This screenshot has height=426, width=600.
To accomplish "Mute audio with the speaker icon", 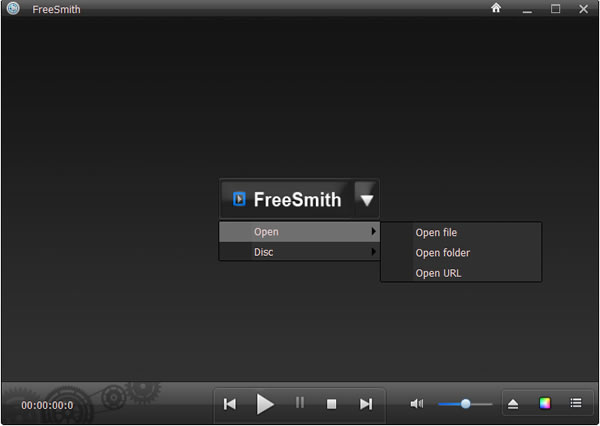I will 417,404.
